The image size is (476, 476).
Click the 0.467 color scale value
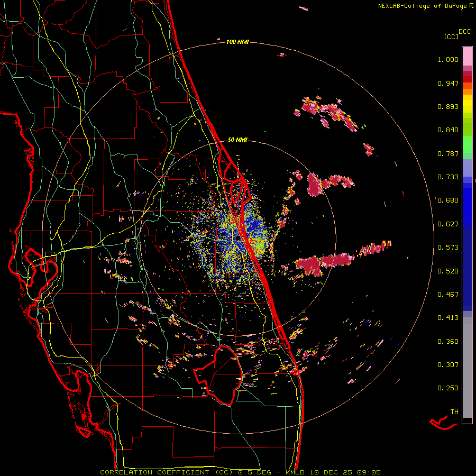pos(448,295)
